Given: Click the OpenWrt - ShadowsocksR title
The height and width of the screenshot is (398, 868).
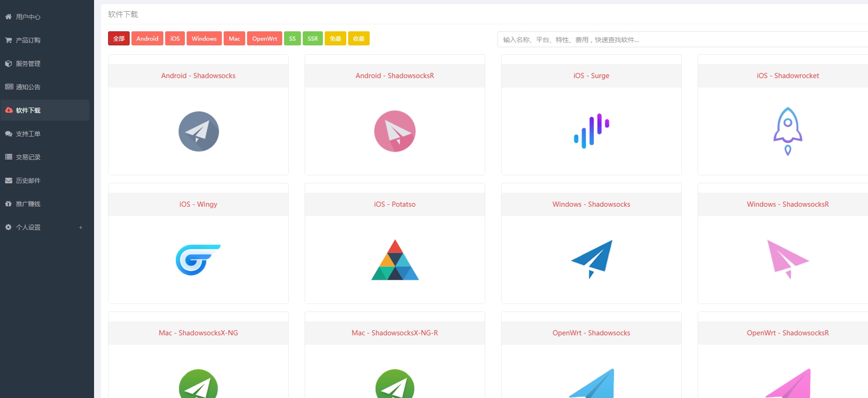Looking at the screenshot, I should click(788, 333).
